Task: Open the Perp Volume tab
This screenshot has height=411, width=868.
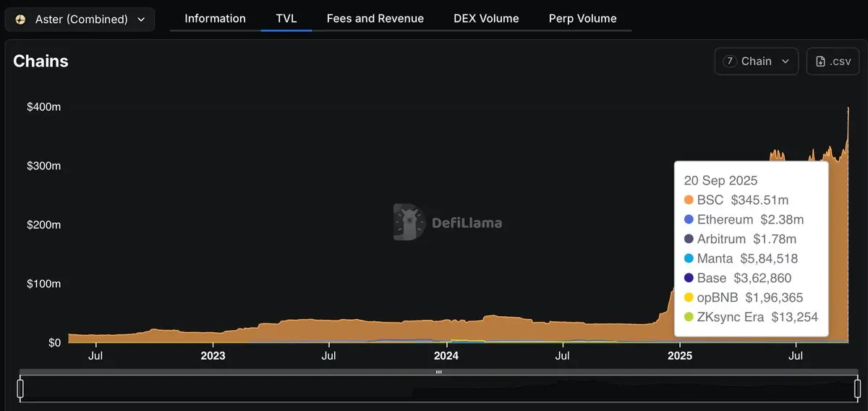Action: coord(583,19)
